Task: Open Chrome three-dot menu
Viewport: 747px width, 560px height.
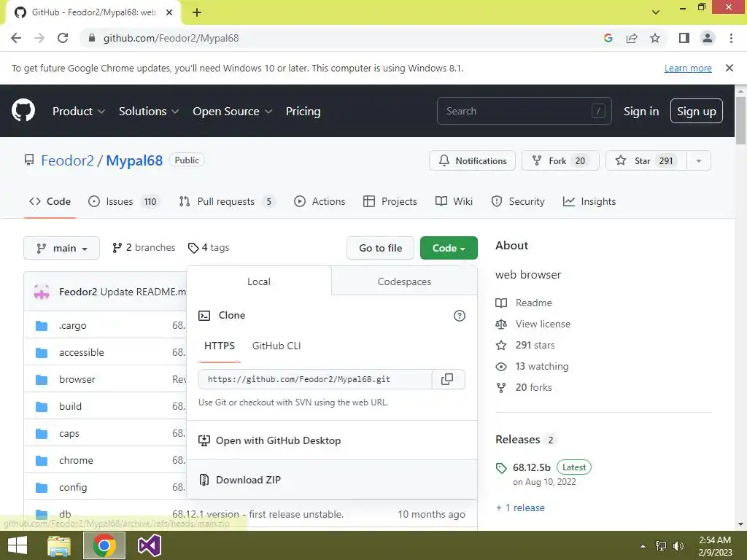Action: click(x=731, y=38)
